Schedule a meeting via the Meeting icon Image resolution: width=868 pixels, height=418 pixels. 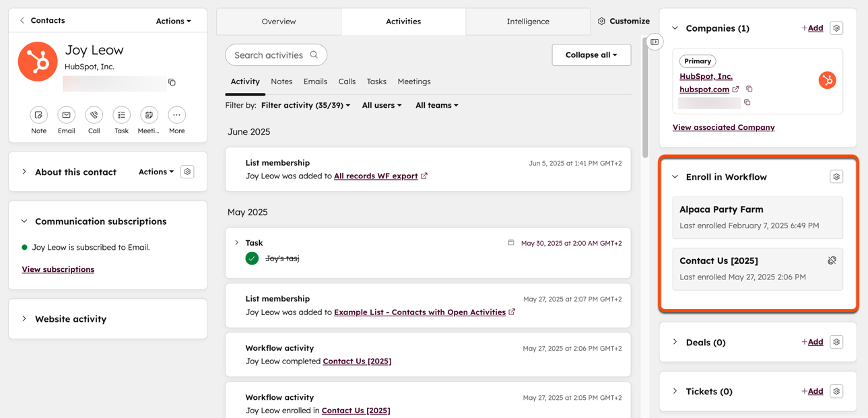[x=149, y=115]
